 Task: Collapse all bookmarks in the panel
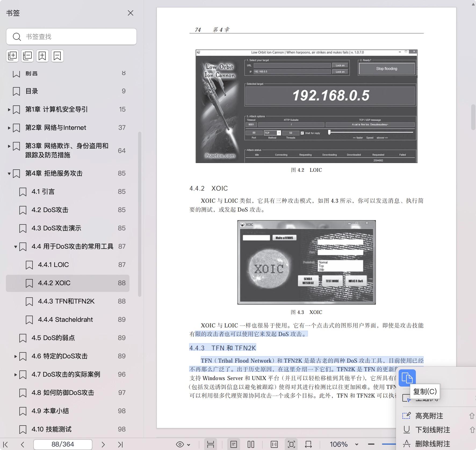pyautogui.click(x=27, y=56)
